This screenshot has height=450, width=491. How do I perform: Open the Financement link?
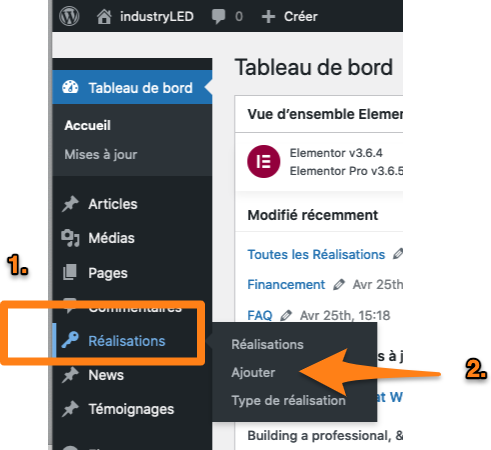tap(286, 285)
